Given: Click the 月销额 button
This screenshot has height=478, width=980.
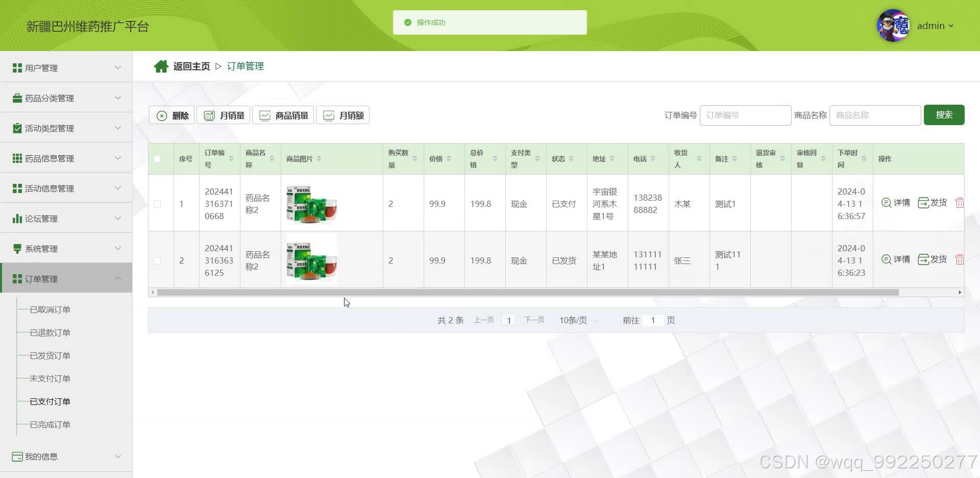Looking at the screenshot, I should pyautogui.click(x=343, y=115).
